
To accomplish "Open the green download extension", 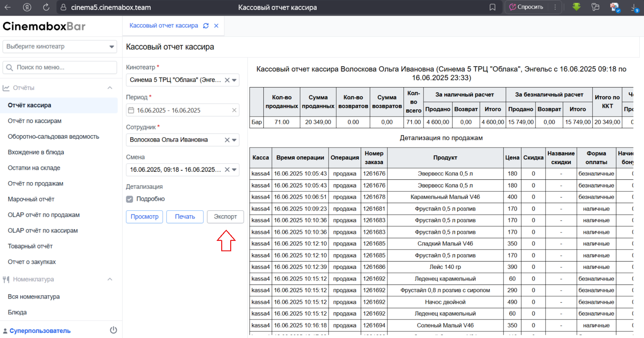I will 576,7.
